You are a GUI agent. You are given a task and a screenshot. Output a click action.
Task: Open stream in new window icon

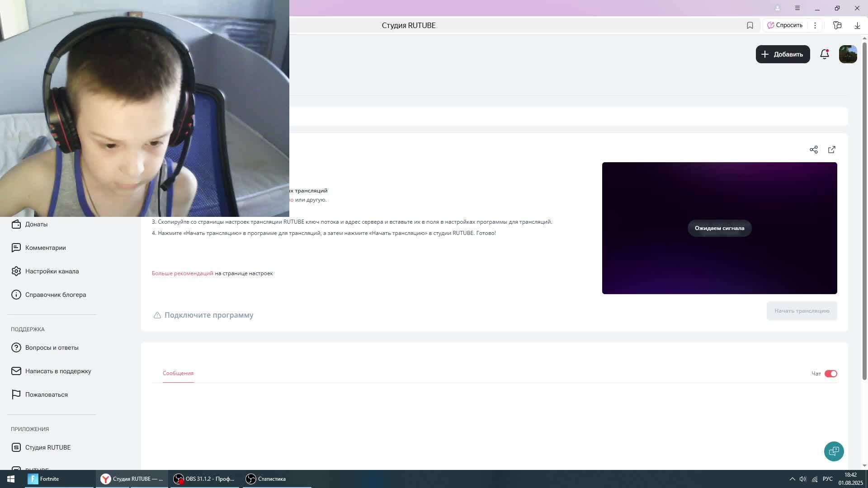832,150
